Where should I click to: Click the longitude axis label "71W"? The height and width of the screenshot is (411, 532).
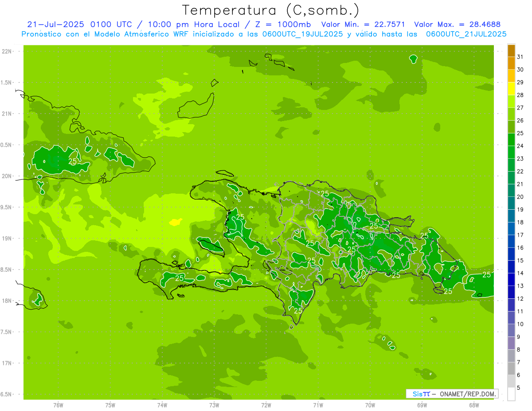point(318,405)
